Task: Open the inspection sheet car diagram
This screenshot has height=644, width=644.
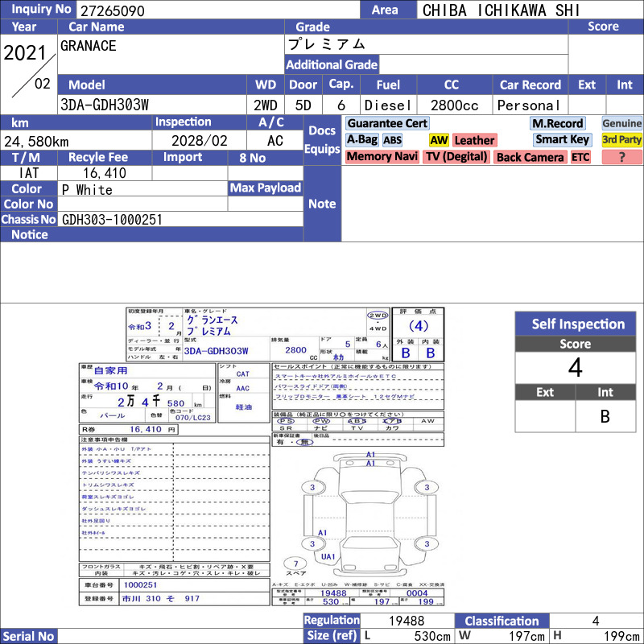Action: pyautogui.click(x=370, y=514)
